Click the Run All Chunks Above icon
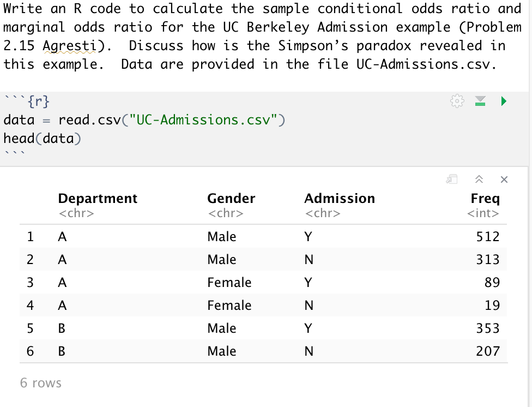Image resolution: width=532 pixels, height=407 pixels. (480, 101)
